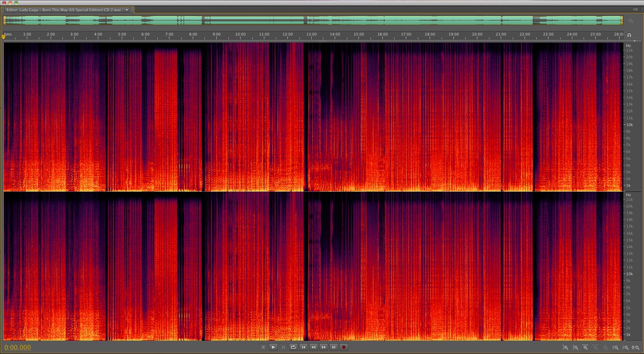The width and height of the screenshot is (644, 354).
Task: Click the Stop transport button
Action: point(263,347)
